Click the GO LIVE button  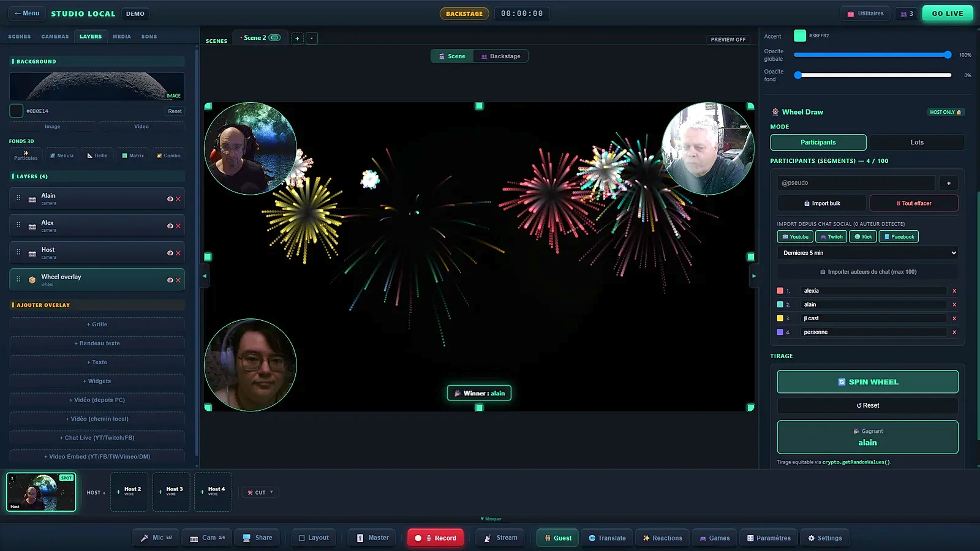(x=948, y=13)
